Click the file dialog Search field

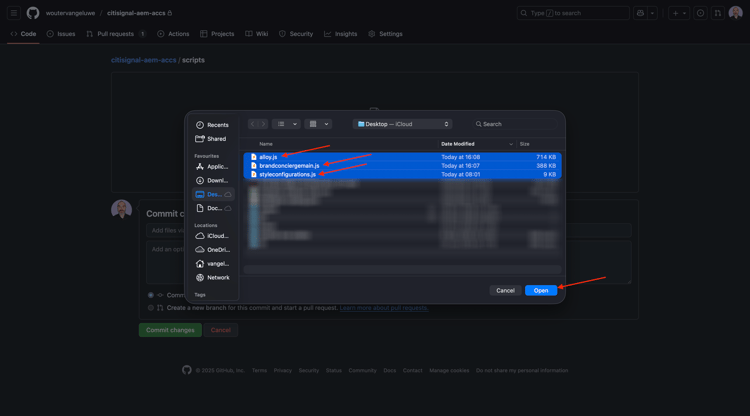pyautogui.click(x=515, y=124)
